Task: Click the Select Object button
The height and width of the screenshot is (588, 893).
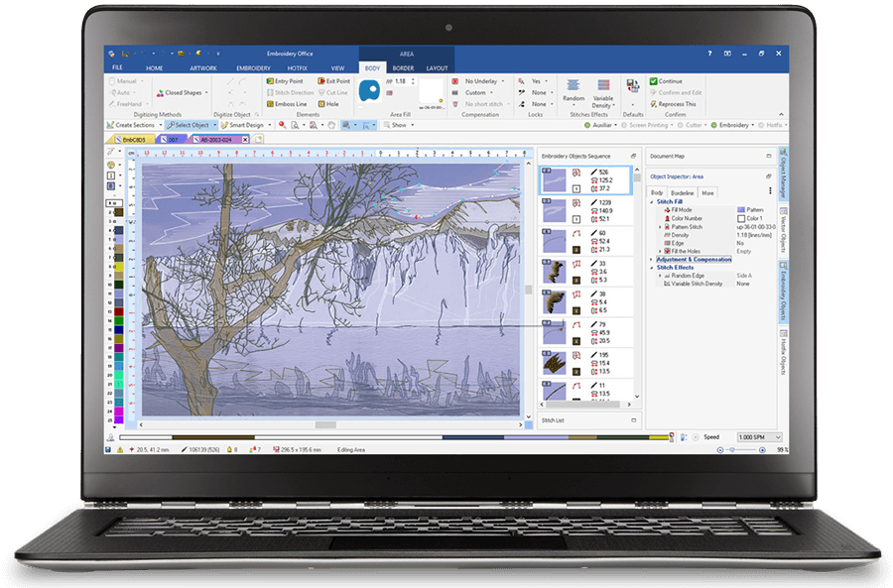Action: 187,126
